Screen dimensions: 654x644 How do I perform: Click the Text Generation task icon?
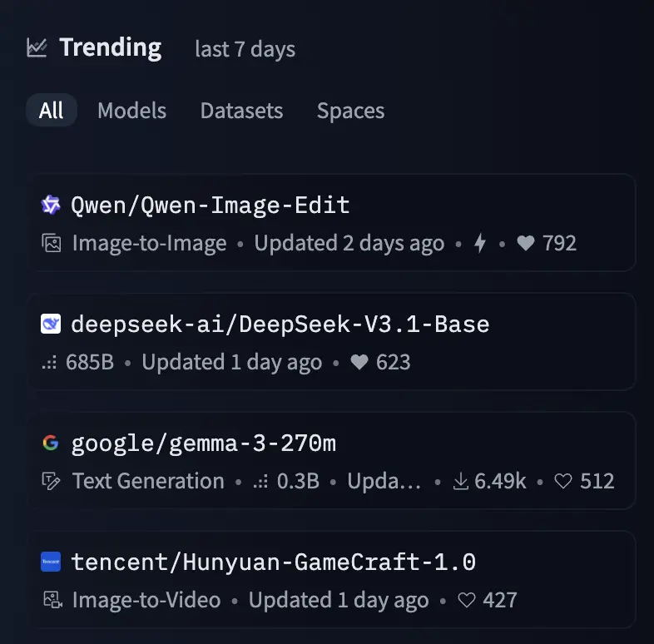point(52,481)
